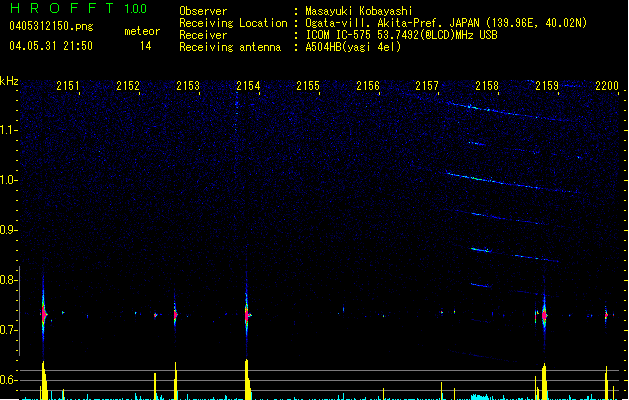Click the 1.1 kHz axis label
Image resolution: width=629 pixels, height=400 pixels.
pos(9,130)
